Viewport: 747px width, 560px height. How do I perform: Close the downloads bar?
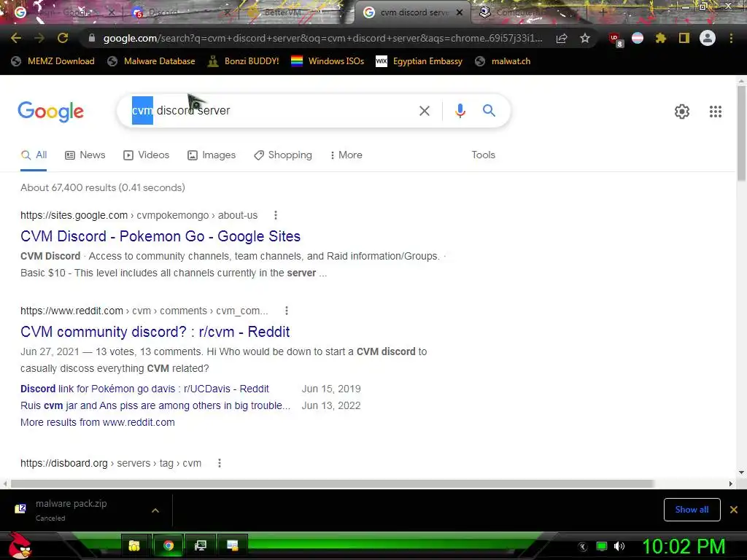pos(734,510)
